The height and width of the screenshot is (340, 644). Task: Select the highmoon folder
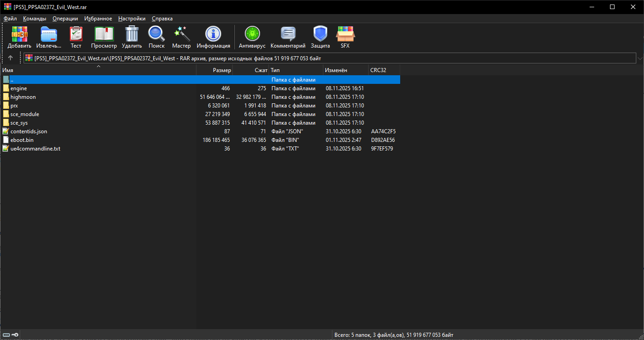pyautogui.click(x=23, y=97)
